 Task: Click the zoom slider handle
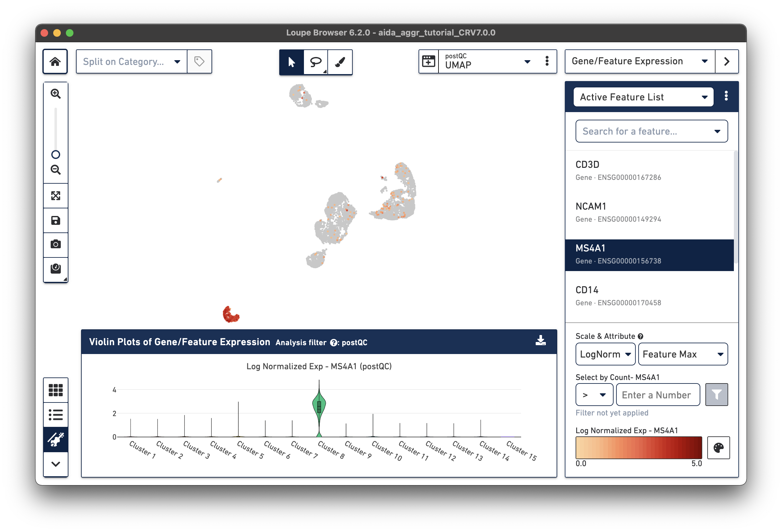[x=55, y=155]
